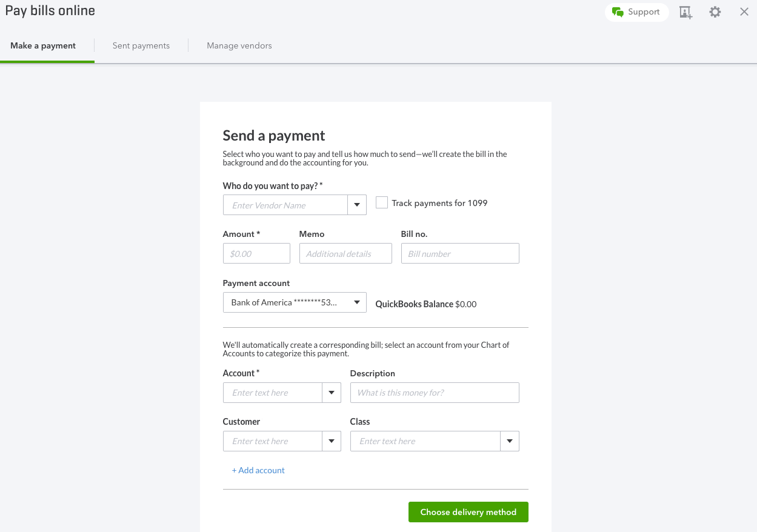The height and width of the screenshot is (532, 757).
Task: Click the Enter Vendor Name field
Action: 285,205
